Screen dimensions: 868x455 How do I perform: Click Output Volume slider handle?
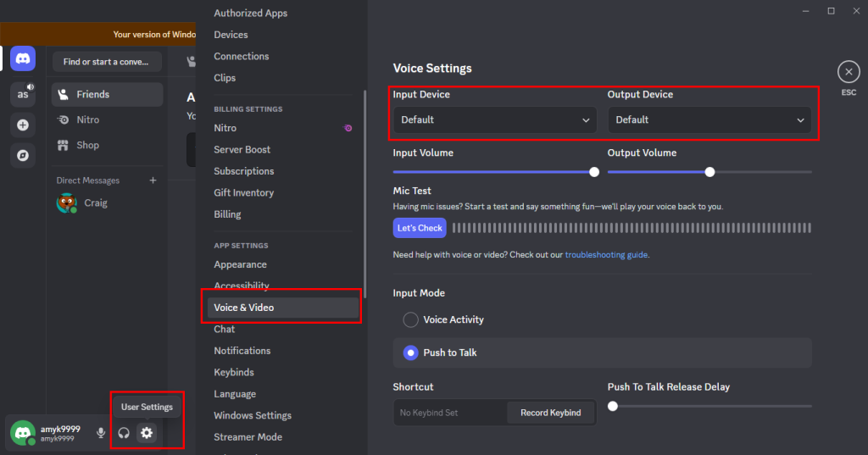click(x=709, y=172)
